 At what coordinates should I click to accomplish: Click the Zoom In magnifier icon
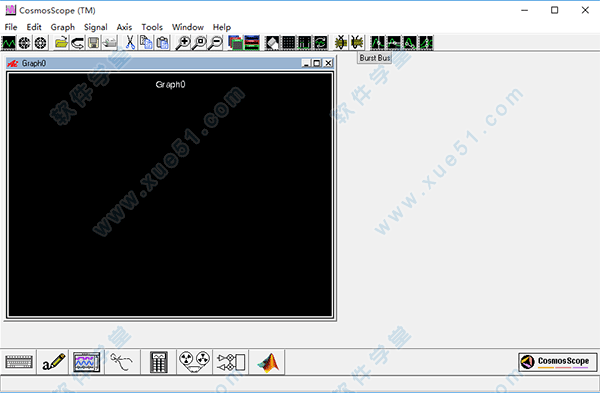click(x=183, y=42)
